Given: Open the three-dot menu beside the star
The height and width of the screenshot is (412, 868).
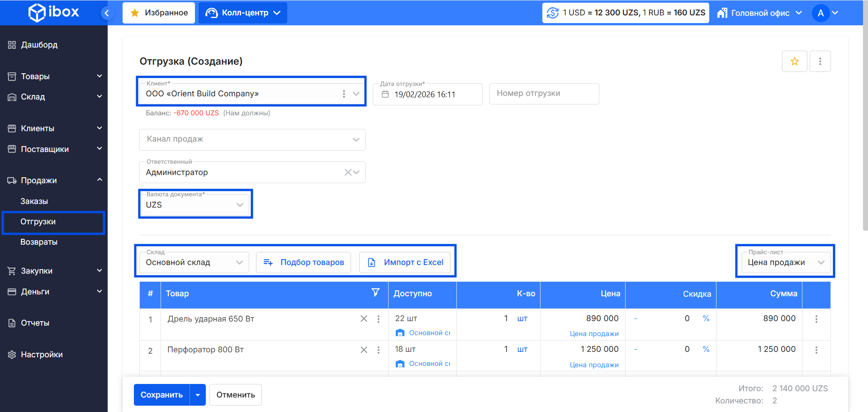Looking at the screenshot, I should point(820,62).
